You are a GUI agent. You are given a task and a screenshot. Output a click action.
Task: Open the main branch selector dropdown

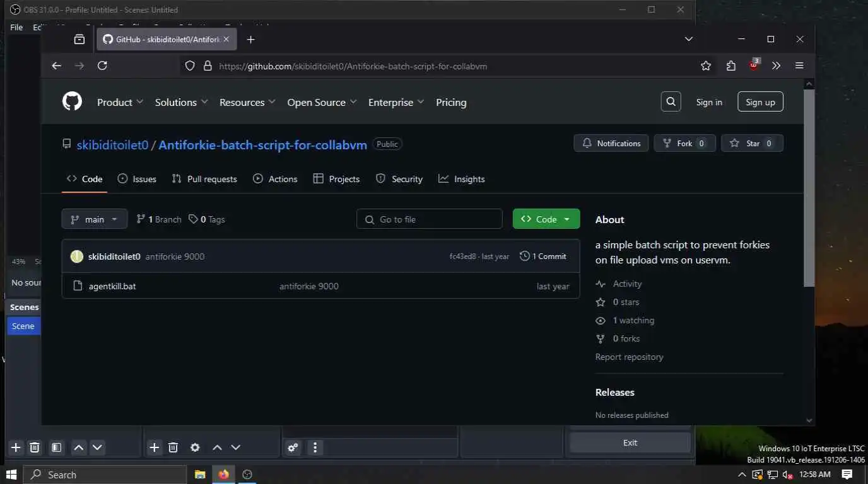[95, 219]
